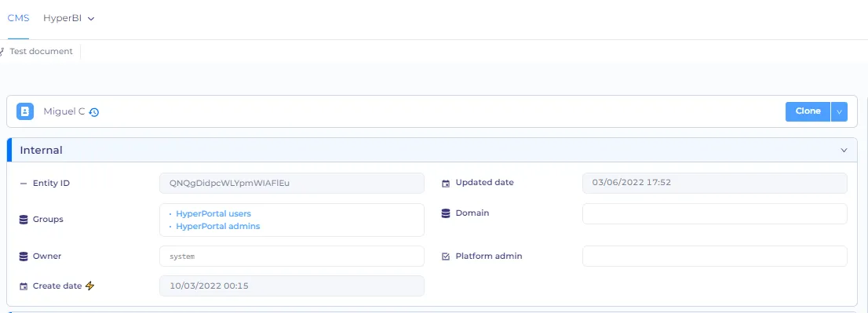Click the Platform admin label
Viewport: 868px width, 313px height.
pos(489,256)
